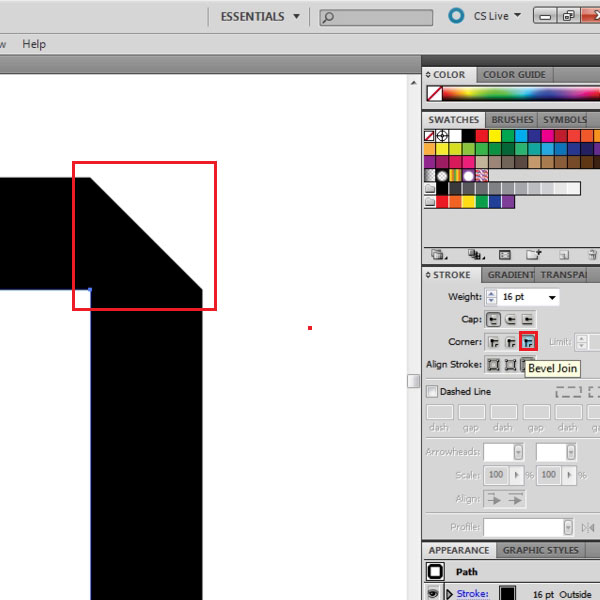
Task: Click the search field at top
Action: [x=376, y=17]
